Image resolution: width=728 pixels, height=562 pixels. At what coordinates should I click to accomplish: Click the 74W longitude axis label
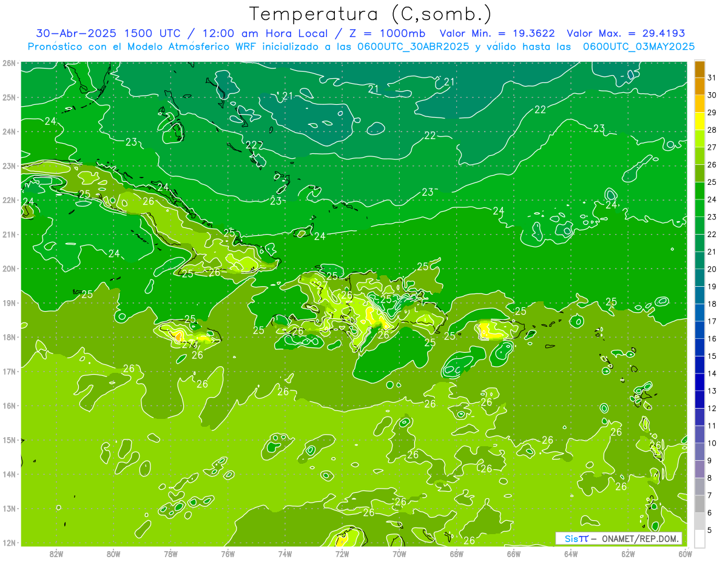click(x=285, y=553)
